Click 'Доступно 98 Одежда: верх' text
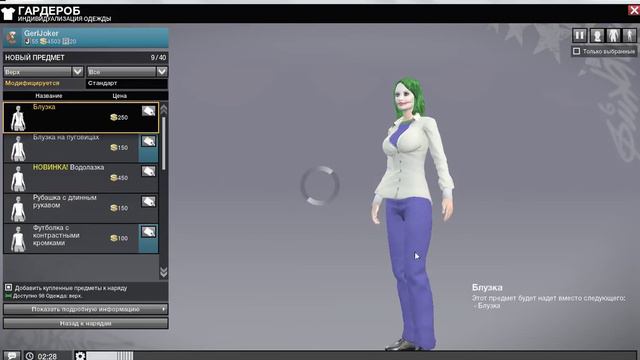640x360 pixels. 48,296
